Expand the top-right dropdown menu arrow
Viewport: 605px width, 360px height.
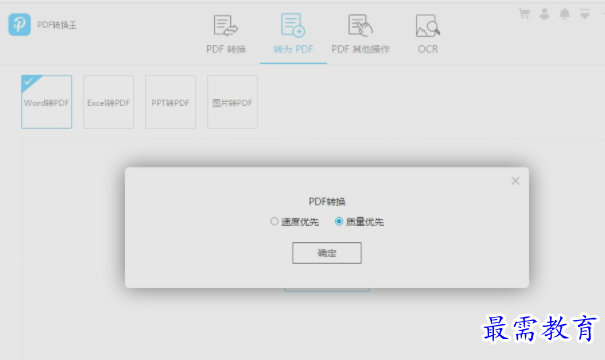[x=585, y=14]
